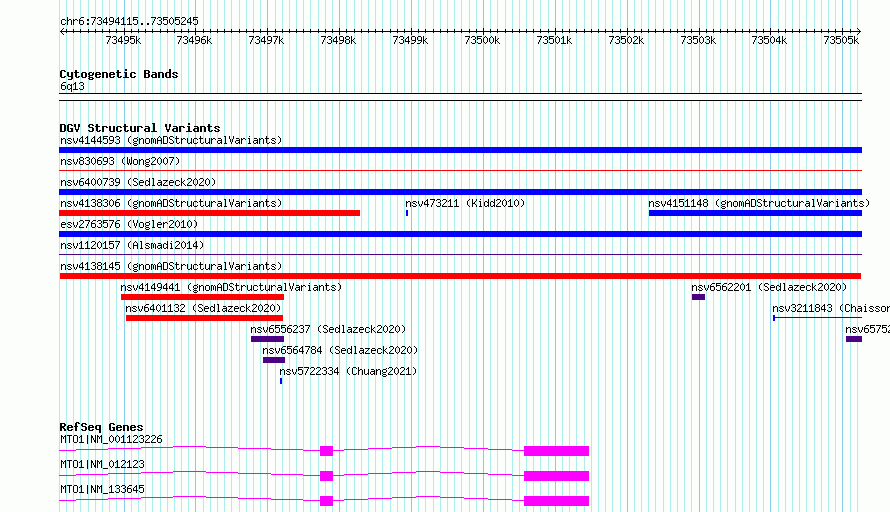The image size is (890, 512).
Task: Click the nsv6556237 (Sedlazeck2020) label
Action: 328,329
